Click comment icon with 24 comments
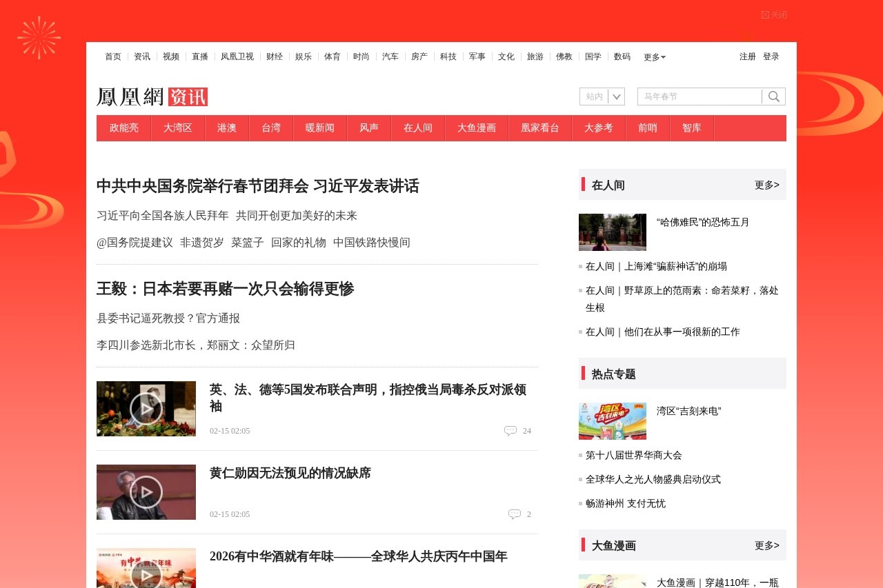This screenshot has height=588, width=883. pos(510,431)
